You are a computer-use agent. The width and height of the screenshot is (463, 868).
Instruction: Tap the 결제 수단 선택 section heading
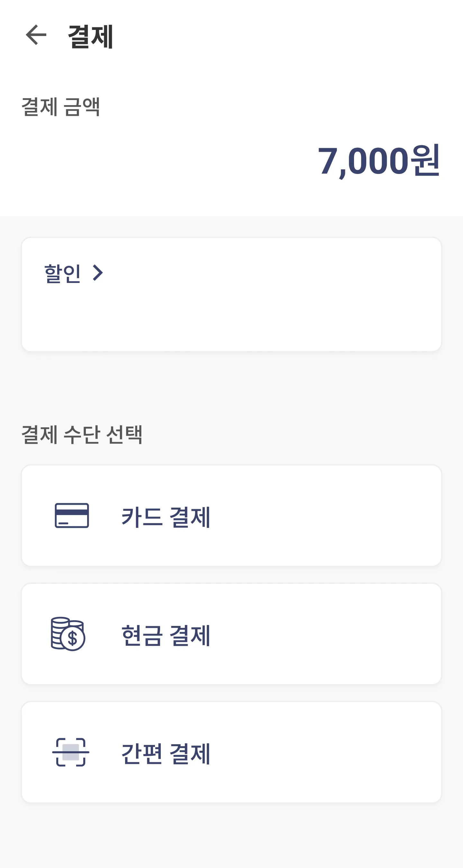pos(82,434)
